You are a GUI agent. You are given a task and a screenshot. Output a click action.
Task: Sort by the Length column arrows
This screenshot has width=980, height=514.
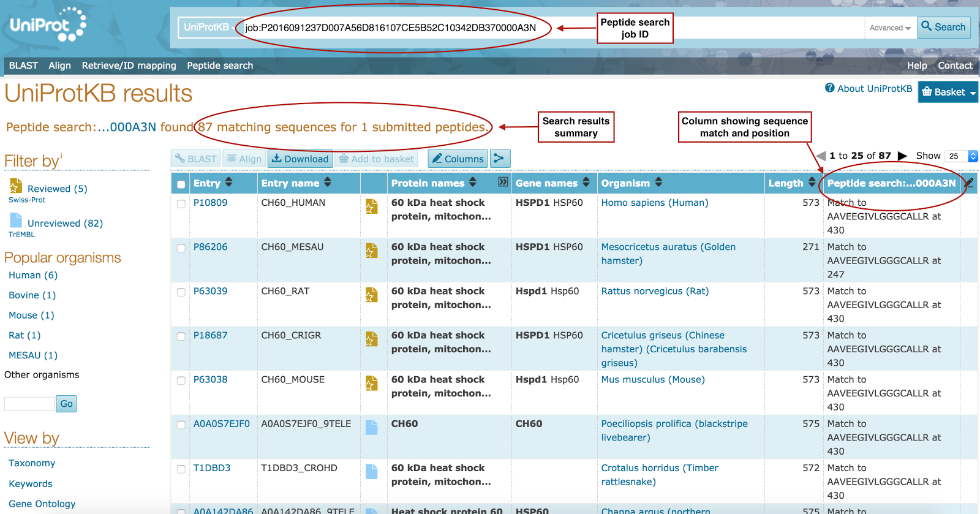[x=812, y=182]
